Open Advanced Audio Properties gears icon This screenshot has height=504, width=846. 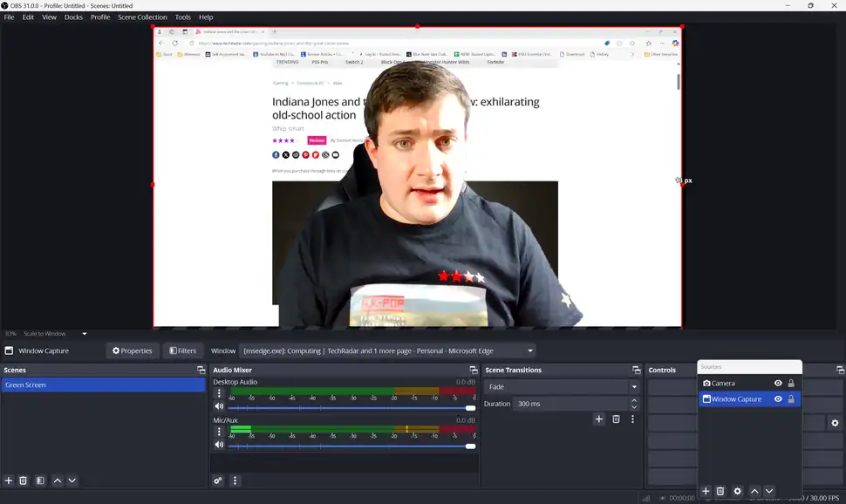[218, 480]
